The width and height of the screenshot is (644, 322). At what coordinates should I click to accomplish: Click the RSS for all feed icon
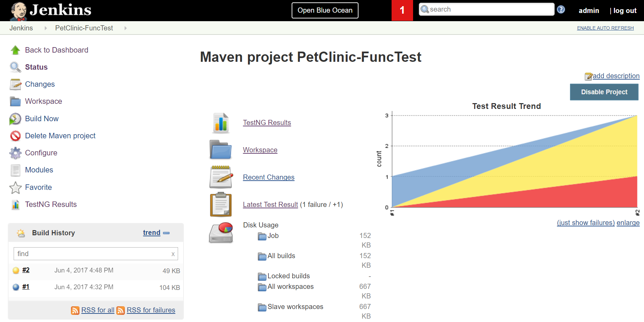point(75,310)
